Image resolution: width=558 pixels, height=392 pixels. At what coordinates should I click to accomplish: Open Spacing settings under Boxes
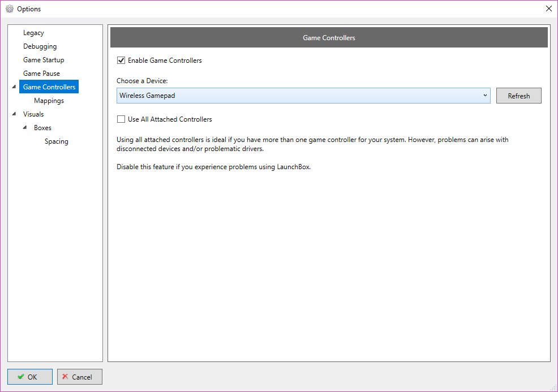click(56, 141)
